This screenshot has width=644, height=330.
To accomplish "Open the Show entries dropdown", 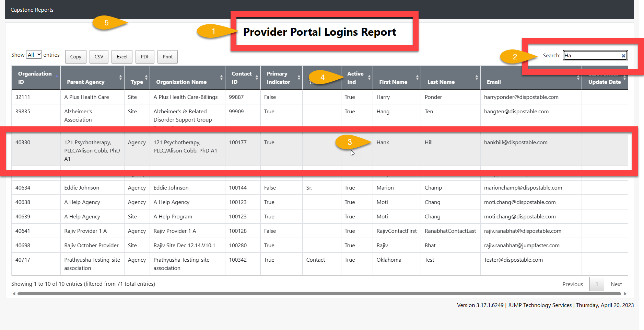I will (34, 55).
